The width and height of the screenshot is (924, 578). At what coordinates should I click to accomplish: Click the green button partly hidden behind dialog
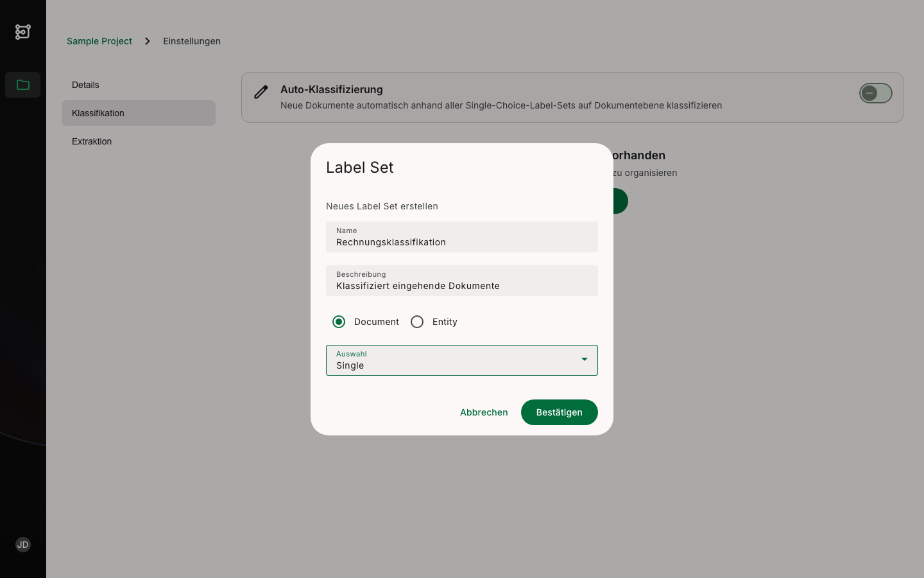pyautogui.click(x=620, y=201)
